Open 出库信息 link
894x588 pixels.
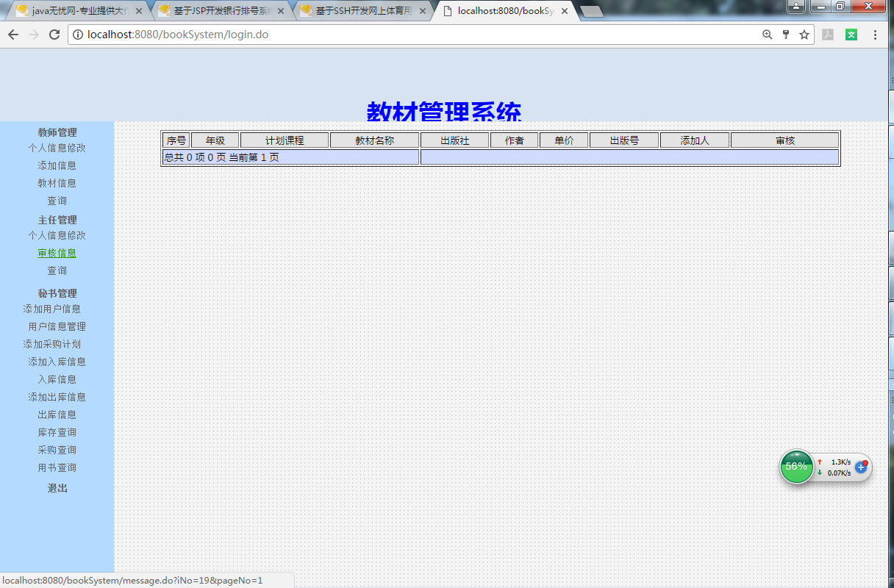(57, 415)
